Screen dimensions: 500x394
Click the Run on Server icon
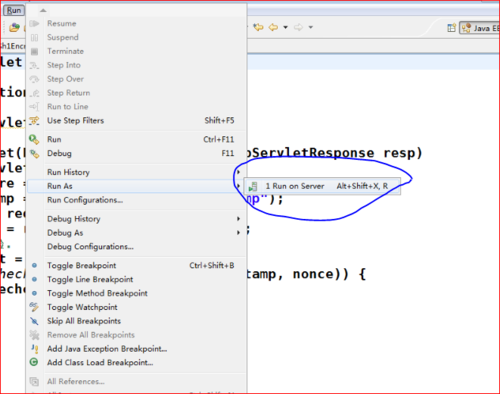253,186
